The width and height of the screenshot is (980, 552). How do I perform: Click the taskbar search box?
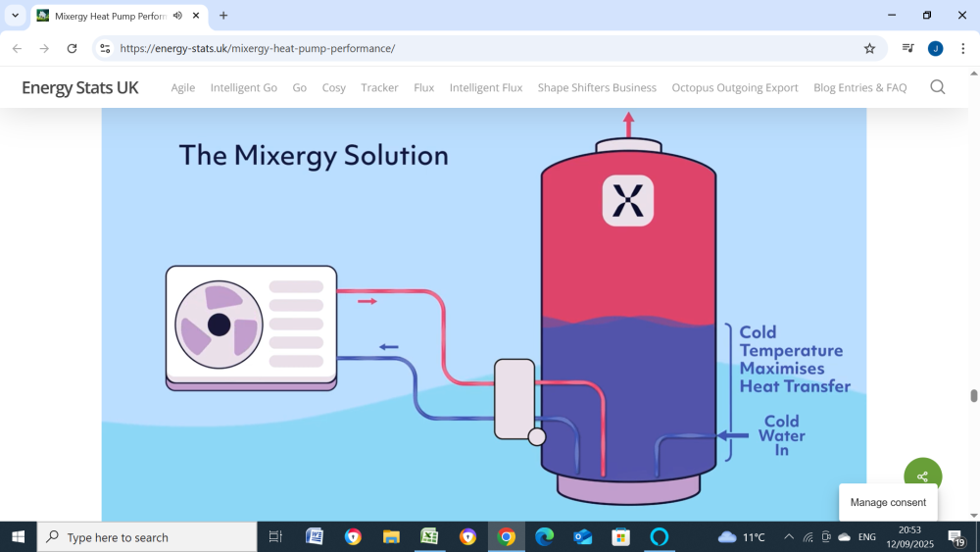[x=147, y=537]
